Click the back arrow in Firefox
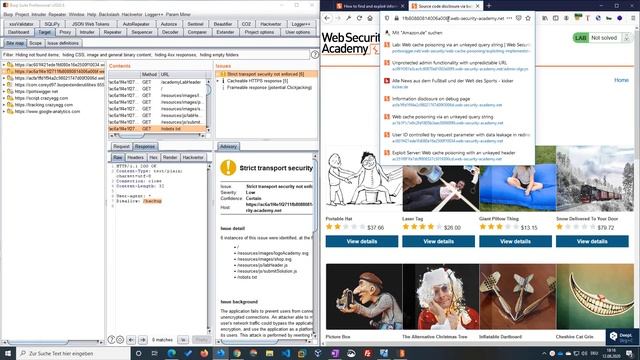The height and width of the screenshot is (360, 640). pos(327,18)
